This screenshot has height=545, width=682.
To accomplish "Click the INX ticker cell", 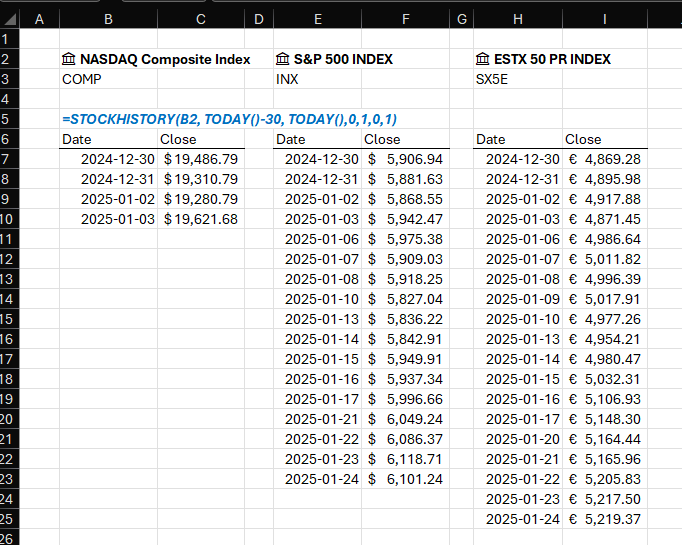I will coord(318,79).
